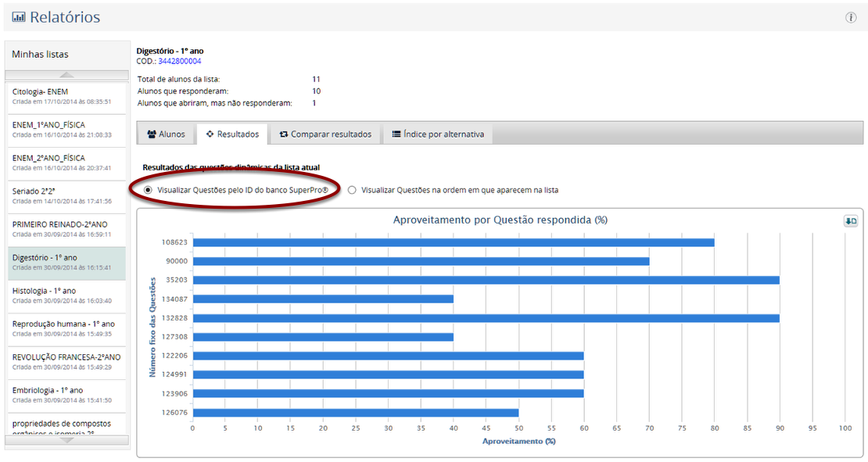Select view questions in list order radio
This screenshot has height=462, width=868.
[352, 190]
